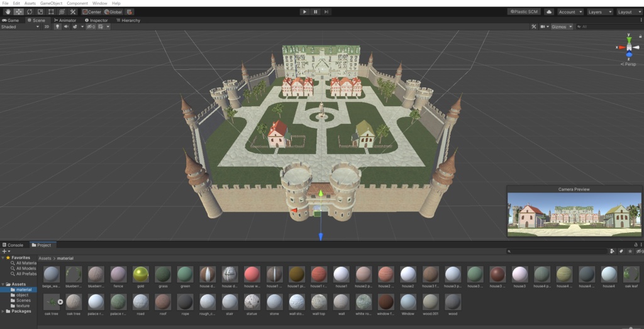Select the Move tool
The height and width of the screenshot is (329, 644).
pos(19,12)
